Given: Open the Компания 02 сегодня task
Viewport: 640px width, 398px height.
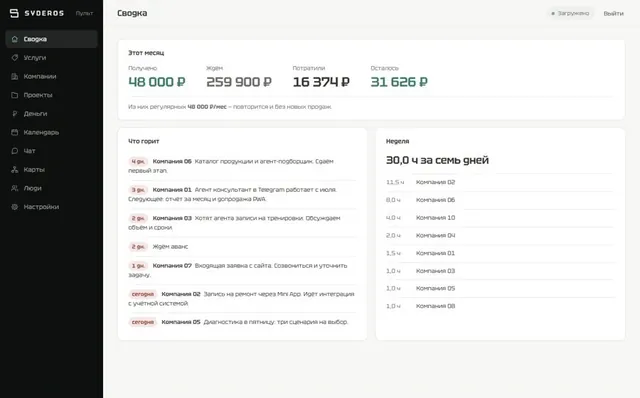Looking at the screenshot, I should pos(242,298).
